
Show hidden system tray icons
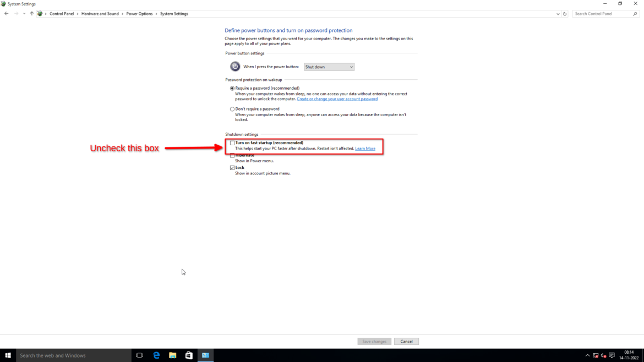click(x=587, y=355)
